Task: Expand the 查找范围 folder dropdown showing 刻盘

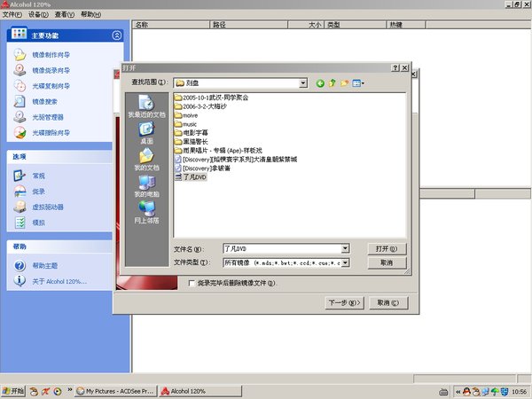Action: pyautogui.click(x=303, y=83)
